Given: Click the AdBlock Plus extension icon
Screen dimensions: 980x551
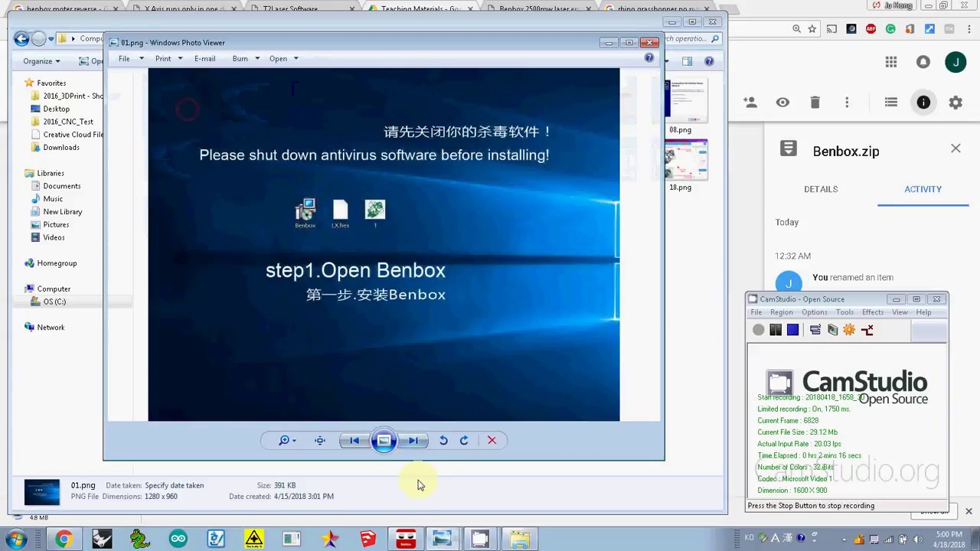Looking at the screenshot, I should coord(871,29).
